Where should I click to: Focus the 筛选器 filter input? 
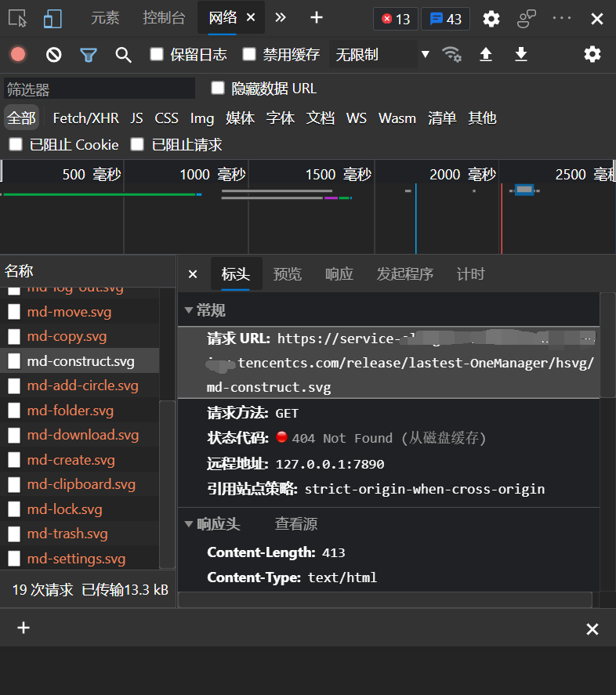(x=100, y=89)
